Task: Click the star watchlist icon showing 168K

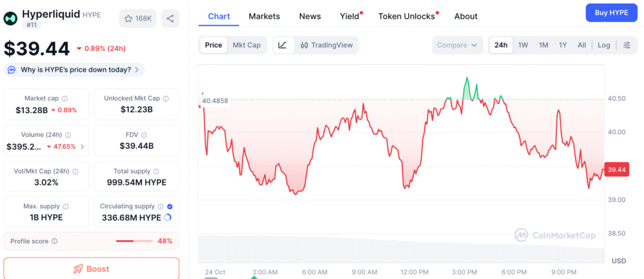Action: 138,18
